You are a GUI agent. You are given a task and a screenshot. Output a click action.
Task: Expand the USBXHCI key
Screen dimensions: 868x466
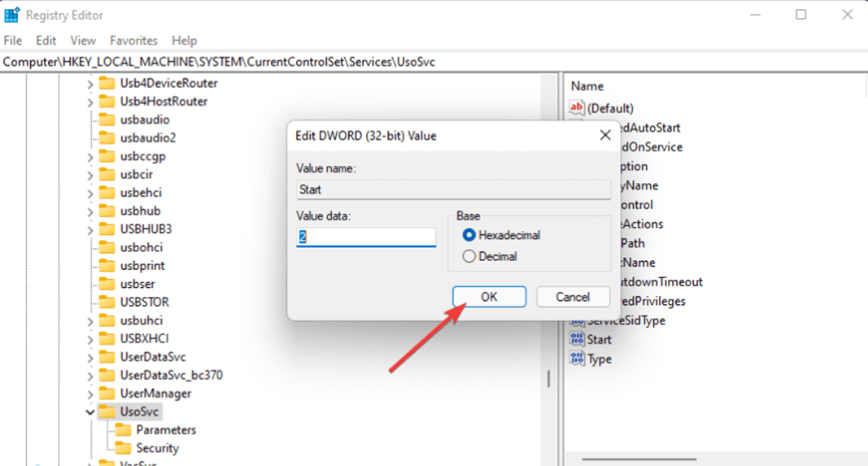(89, 340)
